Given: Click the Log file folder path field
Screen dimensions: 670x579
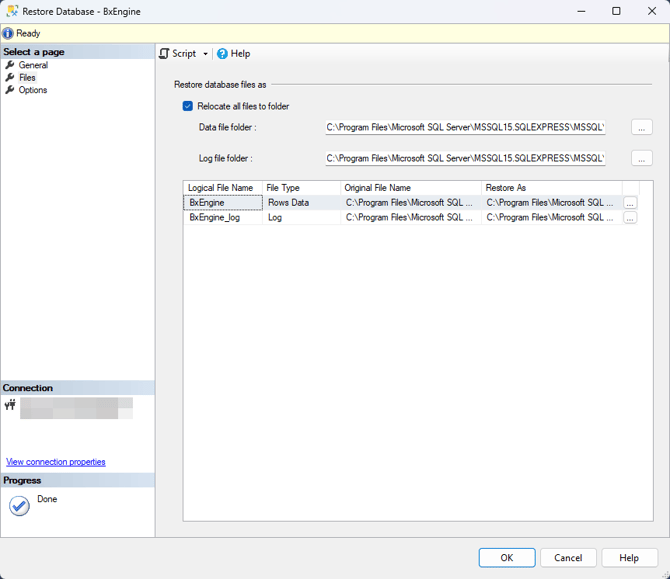Looking at the screenshot, I should coord(465,159).
